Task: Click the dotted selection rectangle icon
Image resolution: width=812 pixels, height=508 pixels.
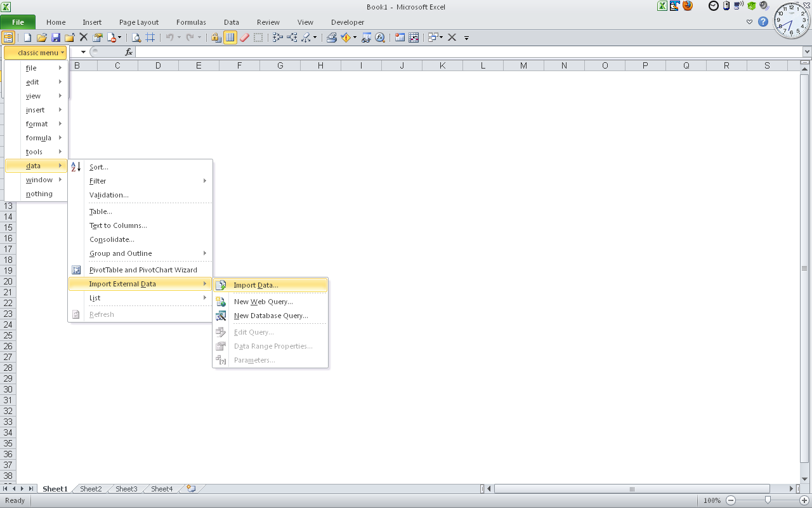Action: pos(258,37)
